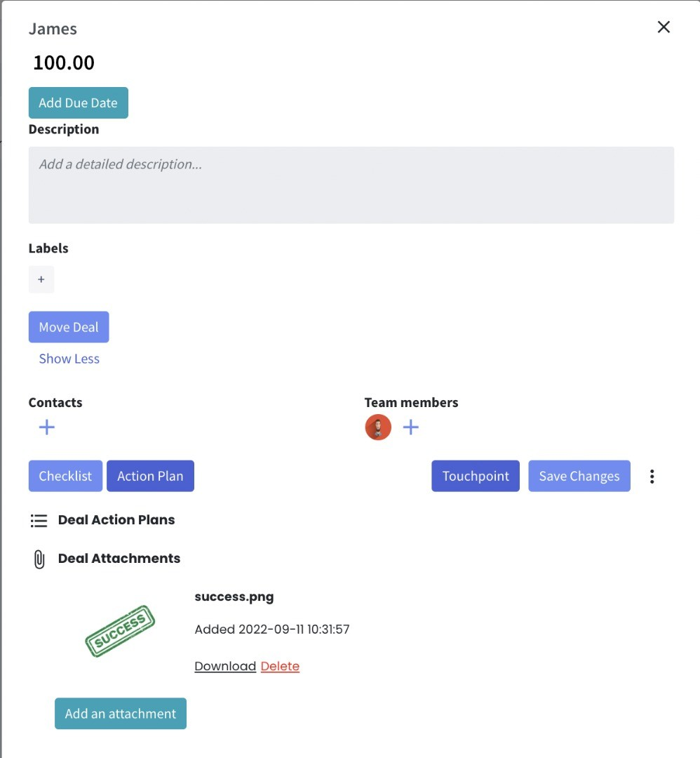
Task: Save changes to the deal
Action: point(579,476)
